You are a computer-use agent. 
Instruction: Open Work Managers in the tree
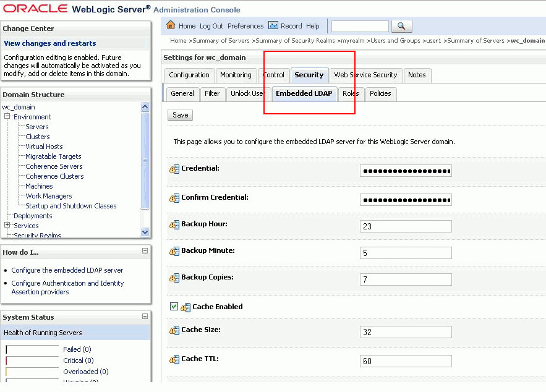[49, 197]
